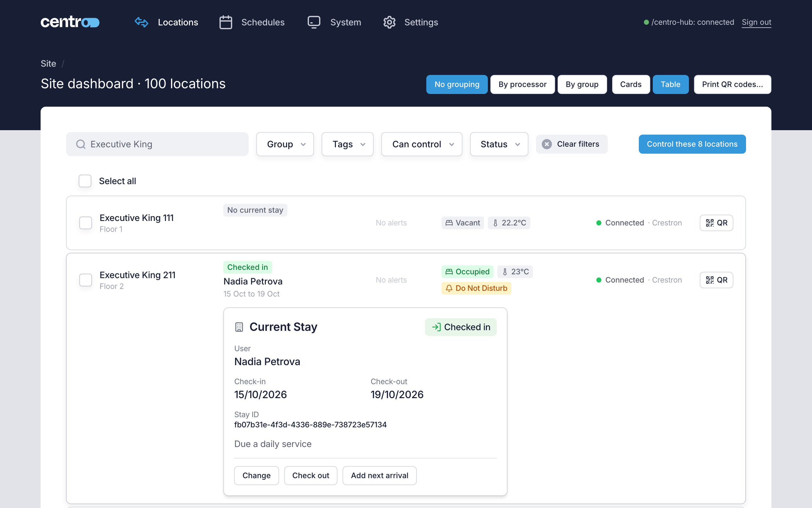
Task: Click the 22.2°C temperature badge
Action: pyautogui.click(x=509, y=223)
